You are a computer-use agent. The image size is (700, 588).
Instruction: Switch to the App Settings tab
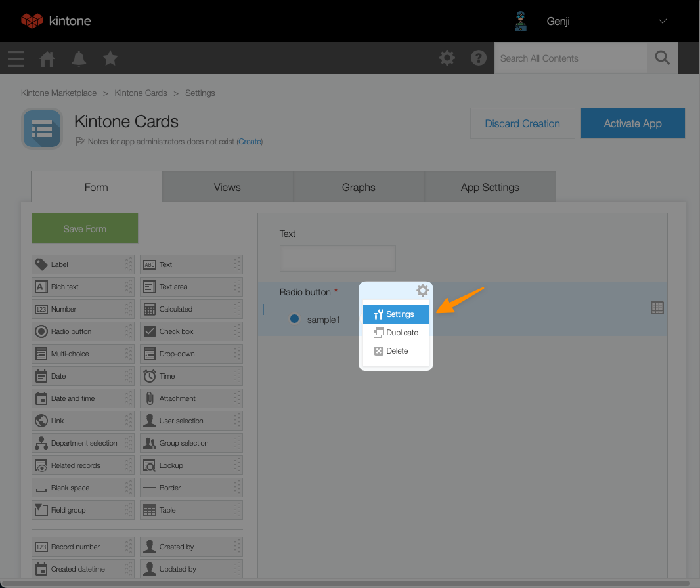coord(490,187)
